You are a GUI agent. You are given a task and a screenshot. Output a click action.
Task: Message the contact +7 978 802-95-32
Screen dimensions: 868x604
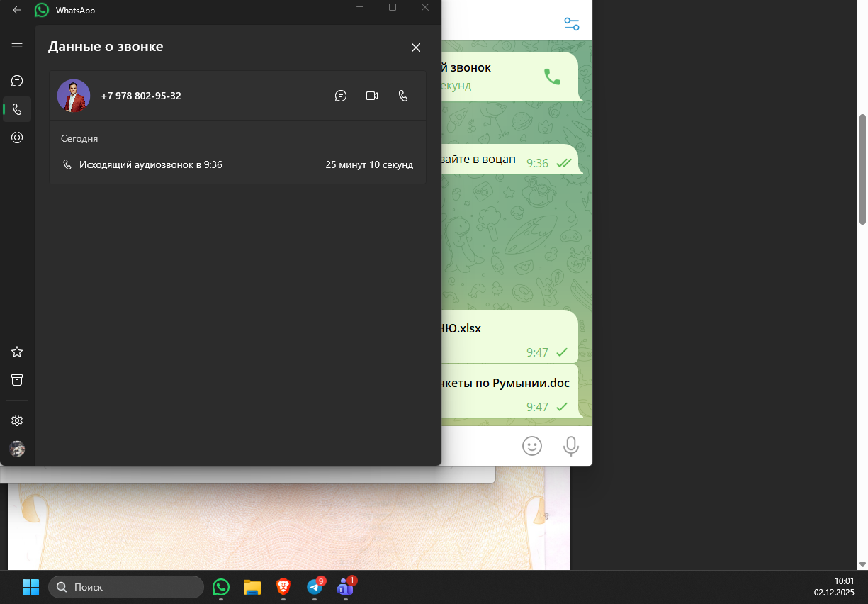click(x=341, y=96)
